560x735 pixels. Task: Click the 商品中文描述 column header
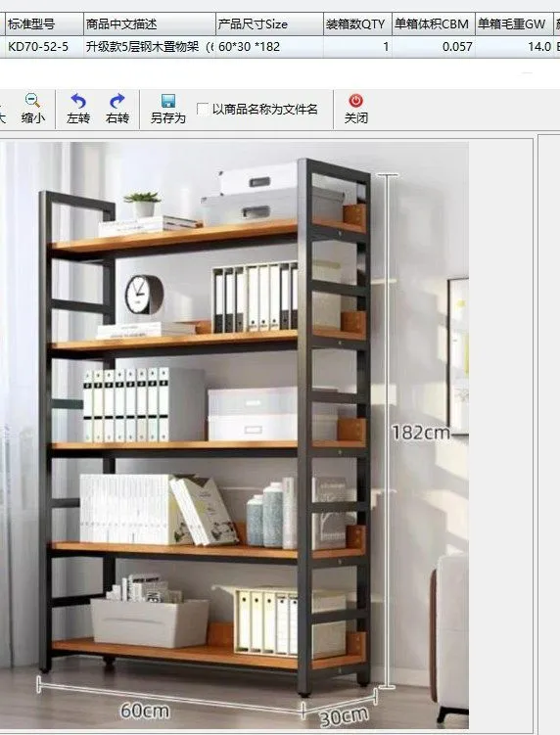tap(149, 23)
